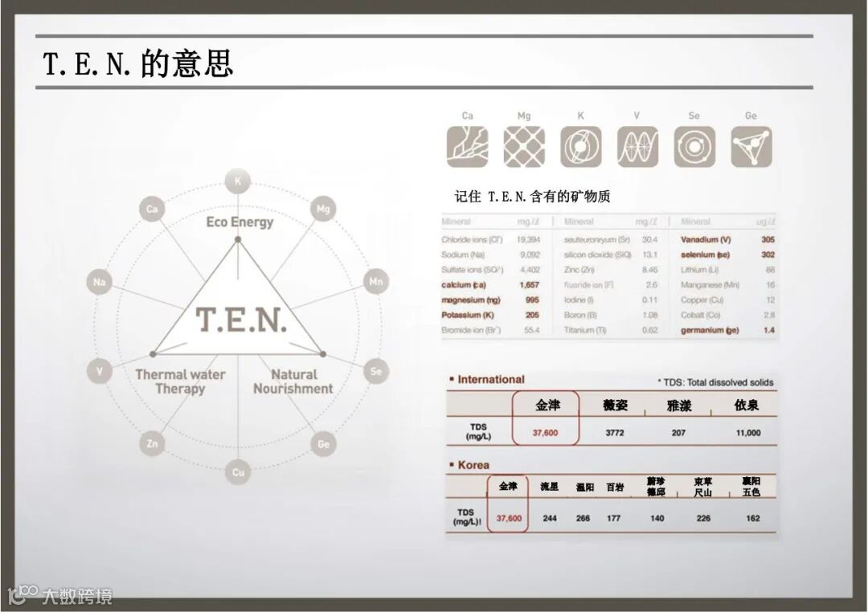
Task: Select the 'Eco Energy' label
Action: pos(240,222)
